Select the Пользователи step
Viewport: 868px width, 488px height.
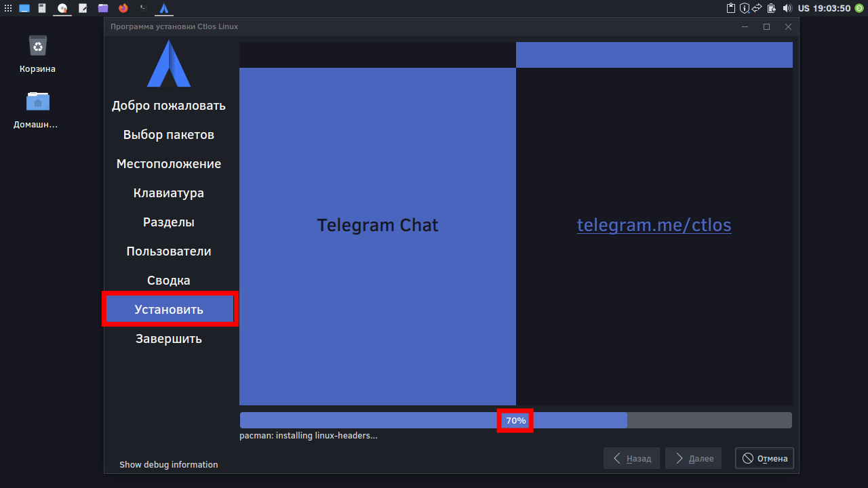point(169,251)
